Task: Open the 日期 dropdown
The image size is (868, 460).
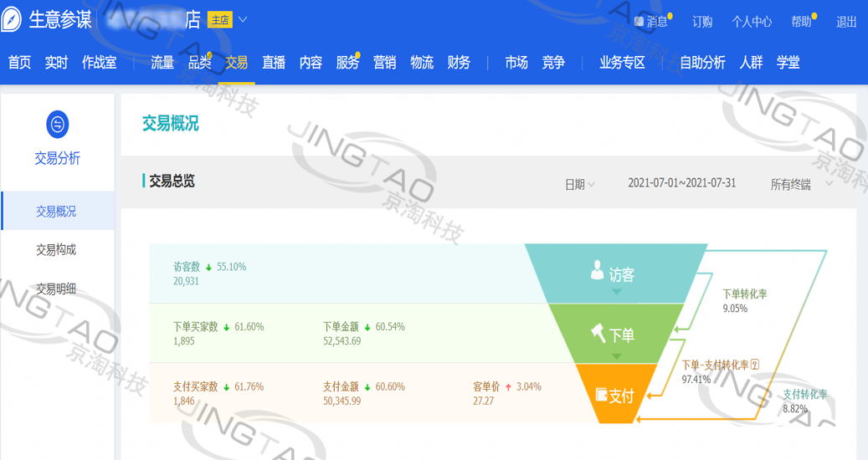Action: [579, 185]
